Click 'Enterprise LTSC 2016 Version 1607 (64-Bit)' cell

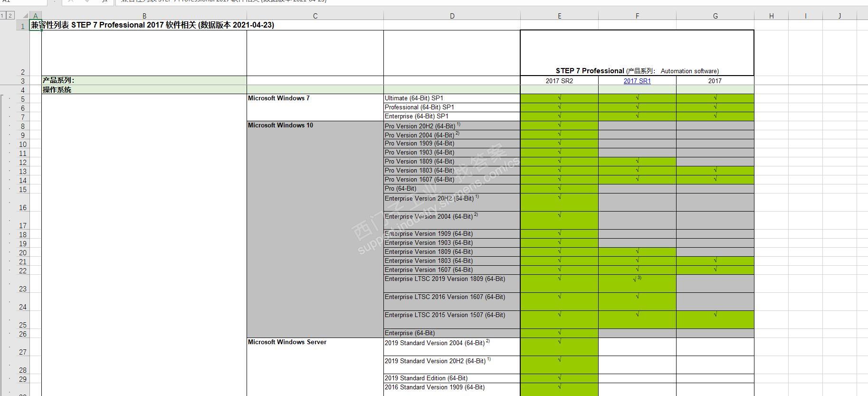click(452, 302)
